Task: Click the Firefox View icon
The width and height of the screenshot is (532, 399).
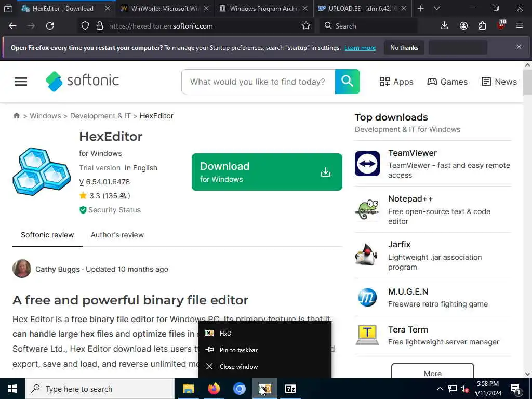Action: [x=8, y=8]
